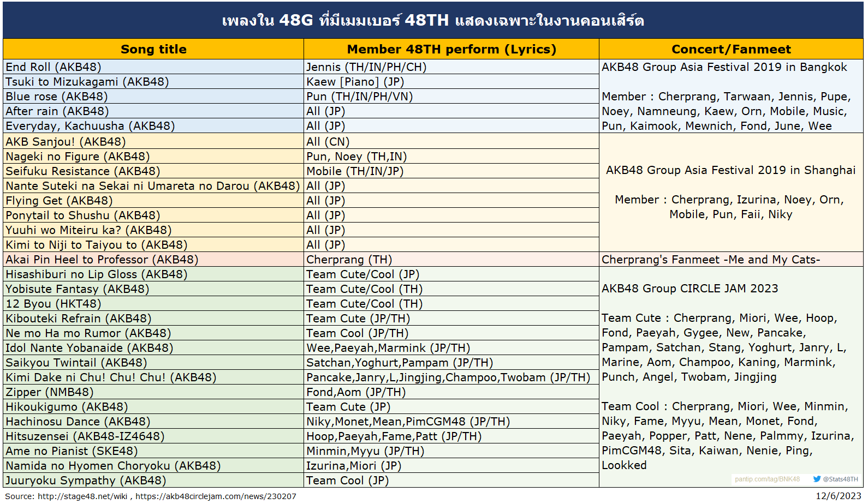This screenshot has height=504, width=868.
Task: Click the Minmin,Myyu (JP/TH) cell
Action: [x=451, y=451]
